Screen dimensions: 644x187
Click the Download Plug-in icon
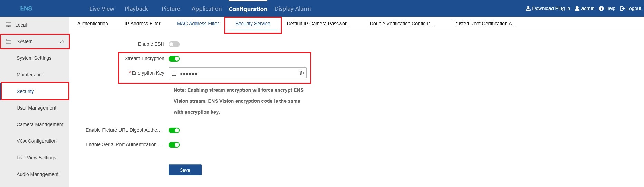point(528,8)
